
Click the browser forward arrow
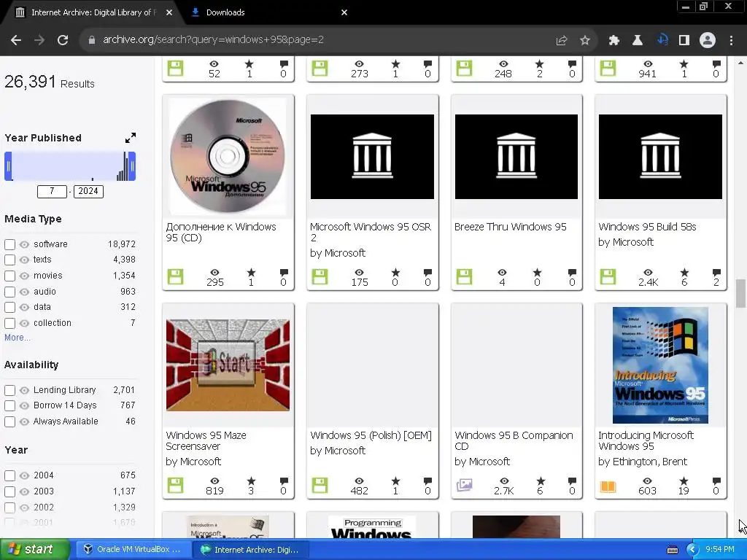pyautogui.click(x=39, y=40)
